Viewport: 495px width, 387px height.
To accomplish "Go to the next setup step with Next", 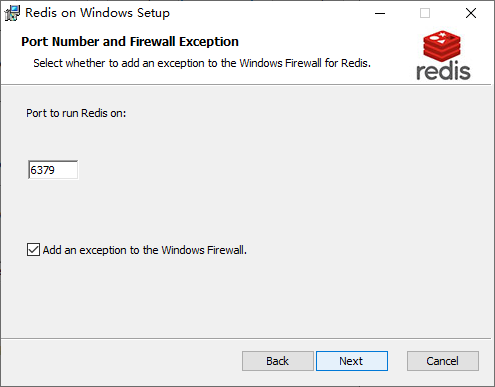I will point(352,361).
